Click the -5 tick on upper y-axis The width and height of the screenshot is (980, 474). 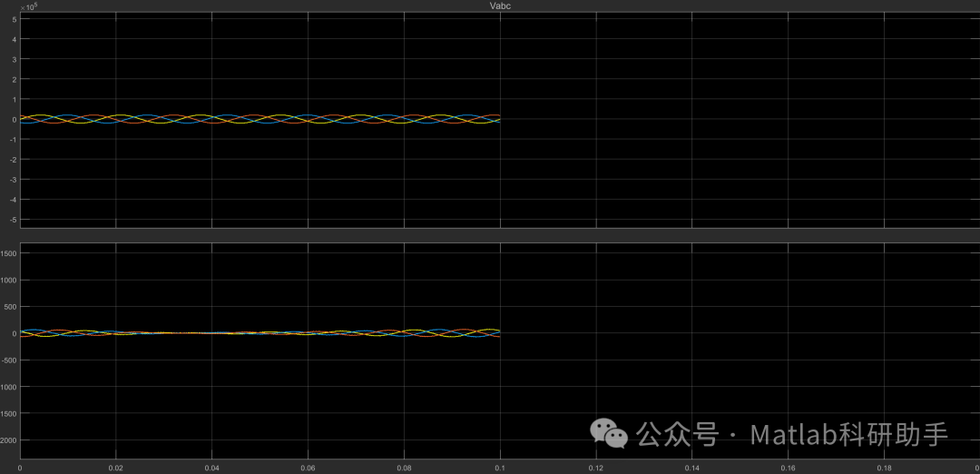click(12, 220)
